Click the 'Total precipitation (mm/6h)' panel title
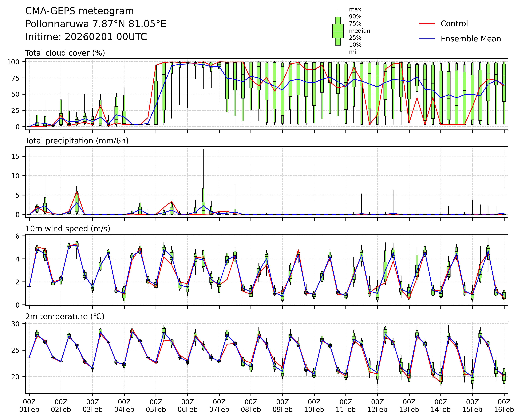The width and height of the screenshot is (521, 420). pos(77,141)
